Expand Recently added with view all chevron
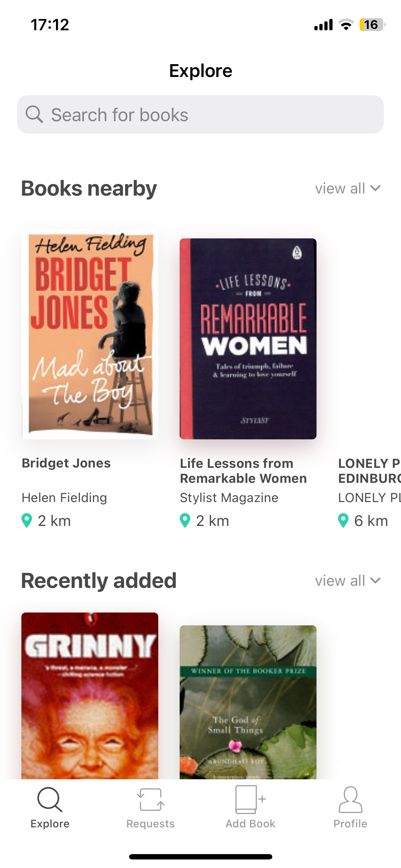Image resolution: width=401 pixels, height=868 pixels. click(375, 580)
